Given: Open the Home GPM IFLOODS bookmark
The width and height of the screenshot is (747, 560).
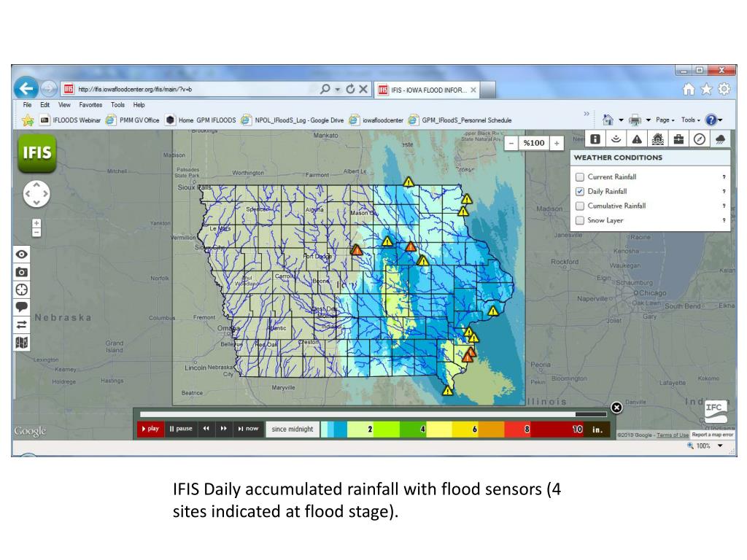Looking at the screenshot, I should 201,120.
